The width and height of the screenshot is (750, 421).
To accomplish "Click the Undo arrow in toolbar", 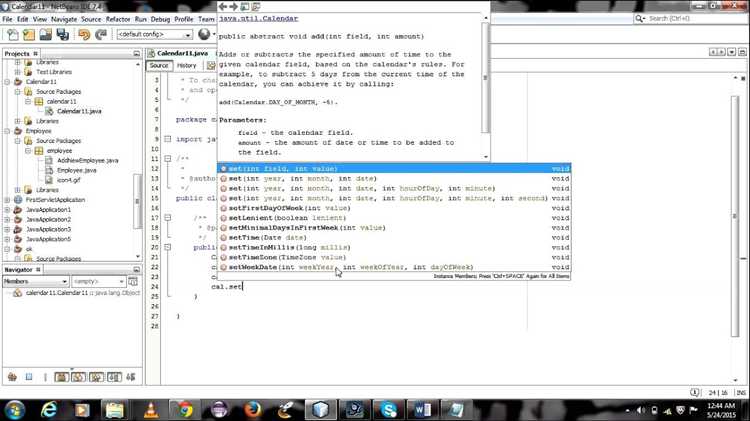I will pyautogui.click(x=84, y=35).
